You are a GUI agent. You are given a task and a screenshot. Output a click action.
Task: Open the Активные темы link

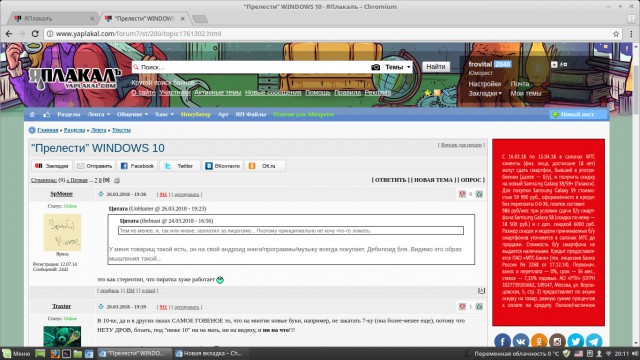[218, 93]
